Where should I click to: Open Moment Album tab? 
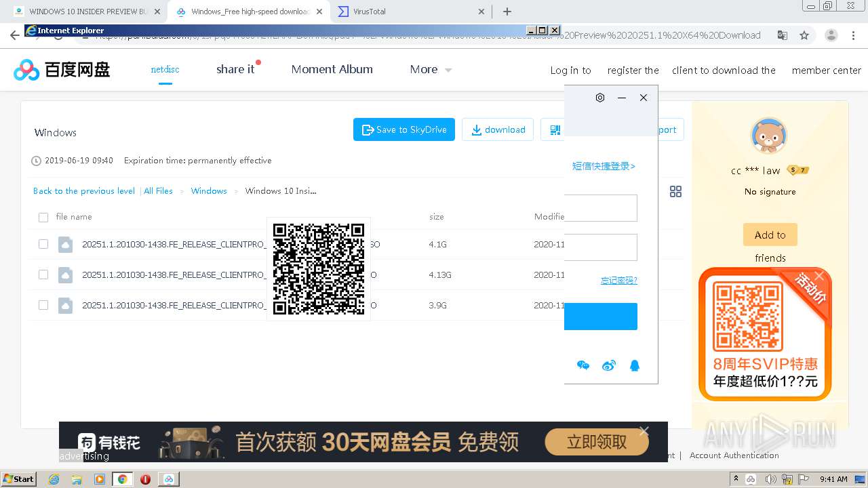[332, 69]
